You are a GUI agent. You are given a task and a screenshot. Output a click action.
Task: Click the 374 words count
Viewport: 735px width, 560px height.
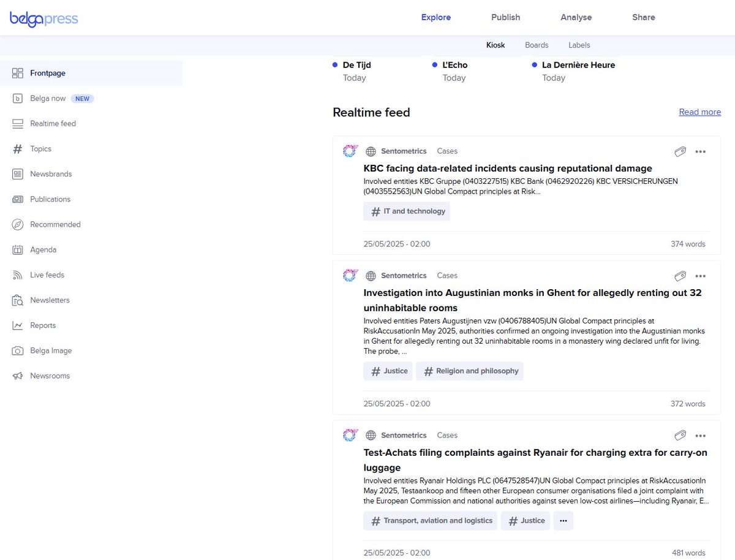point(688,244)
